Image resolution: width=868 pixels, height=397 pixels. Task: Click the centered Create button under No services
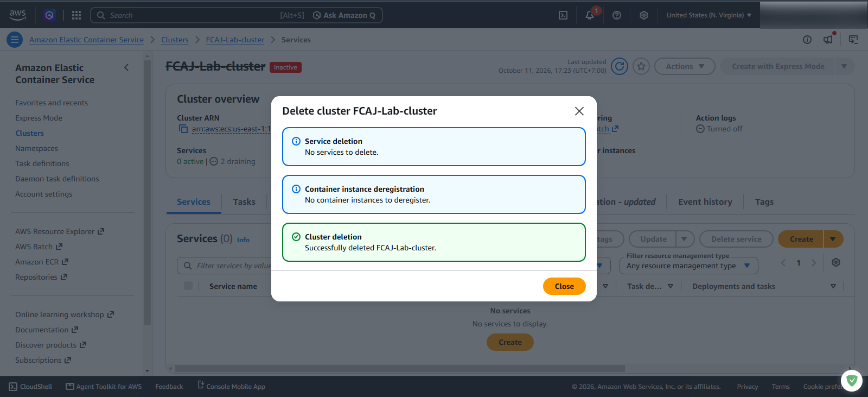510,342
